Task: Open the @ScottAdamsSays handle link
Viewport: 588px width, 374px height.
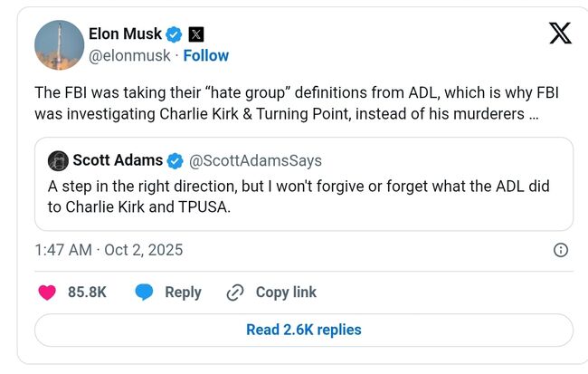Action: [x=255, y=161]
